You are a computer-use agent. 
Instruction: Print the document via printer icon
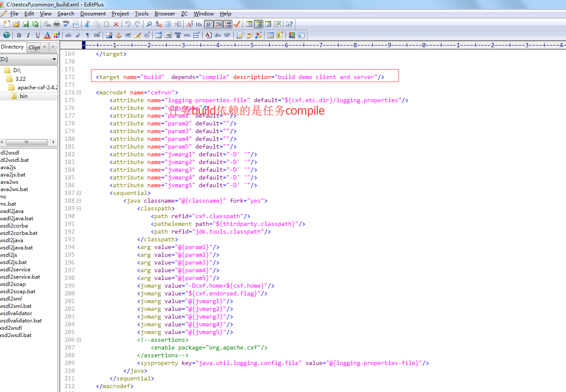click(x=57, y=24)
